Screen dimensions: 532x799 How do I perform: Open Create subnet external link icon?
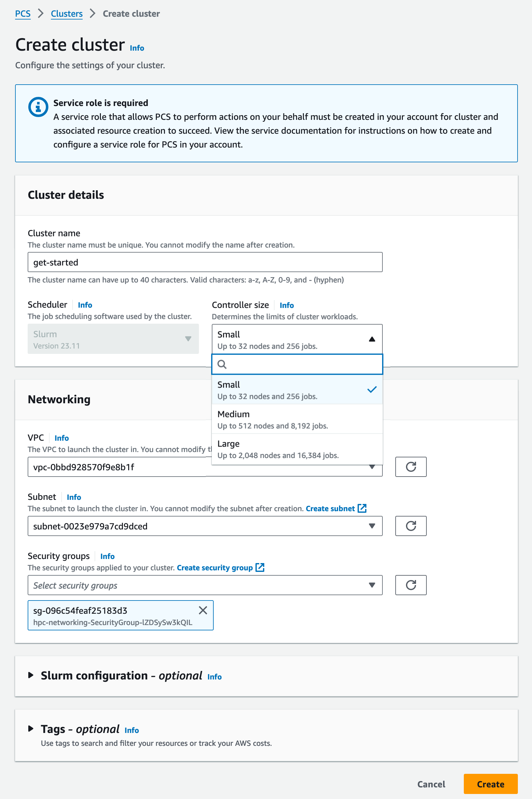point(362,508)
